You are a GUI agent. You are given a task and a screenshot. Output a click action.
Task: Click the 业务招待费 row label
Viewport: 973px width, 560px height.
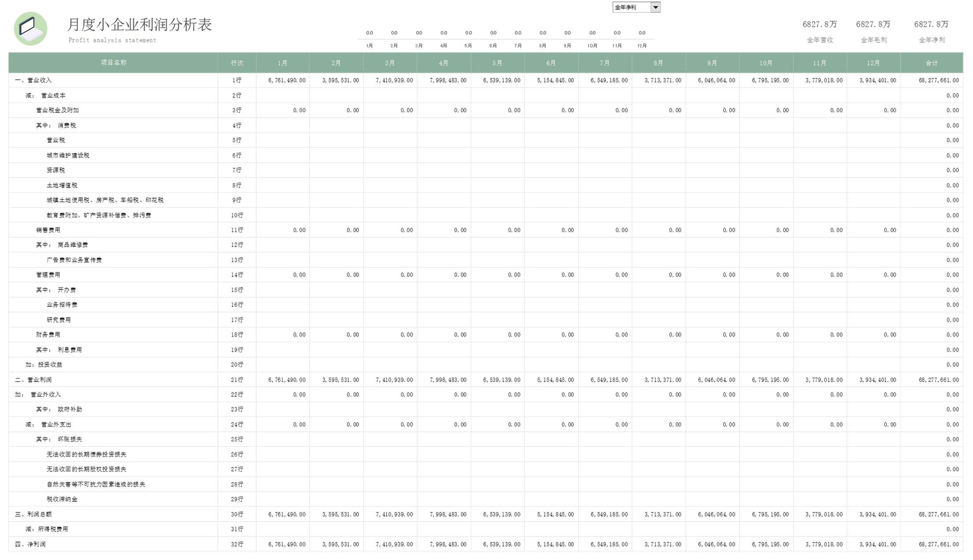pos(62,305)
